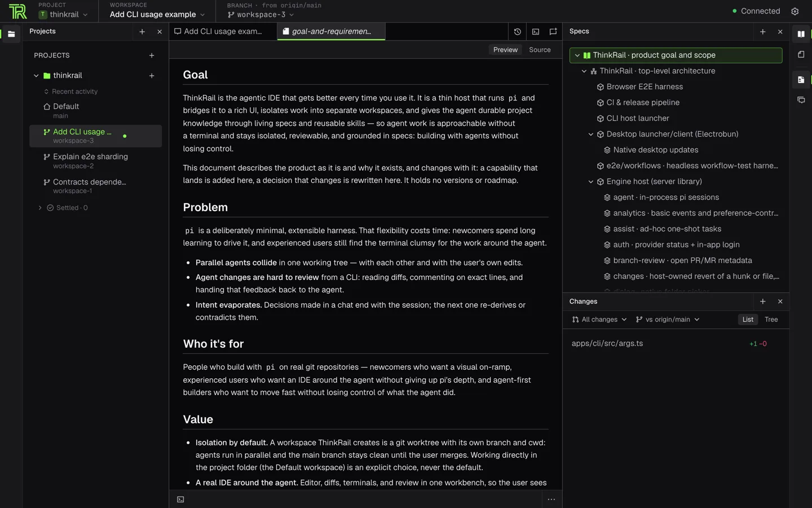Open the 'All changes' filter dropdown
This screenshot has width=812, height=508.
click(599, 319)
